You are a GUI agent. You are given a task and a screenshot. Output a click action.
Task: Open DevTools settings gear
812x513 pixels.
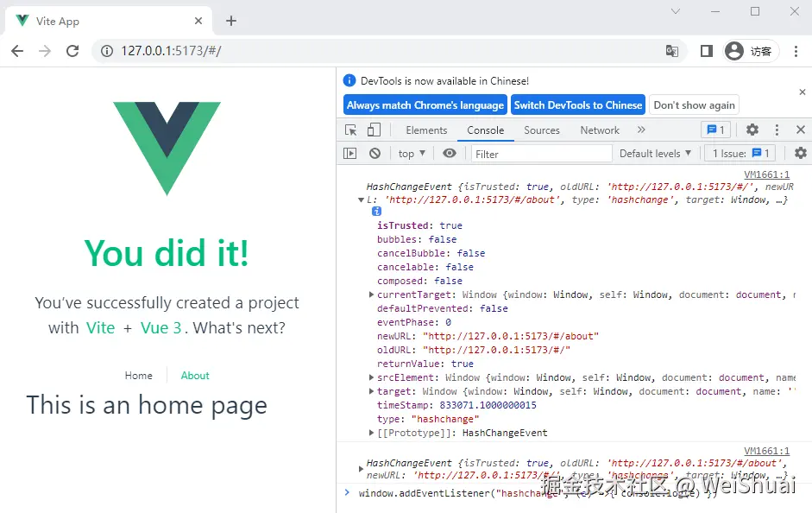pyautogui.click(x=752, y=130)
